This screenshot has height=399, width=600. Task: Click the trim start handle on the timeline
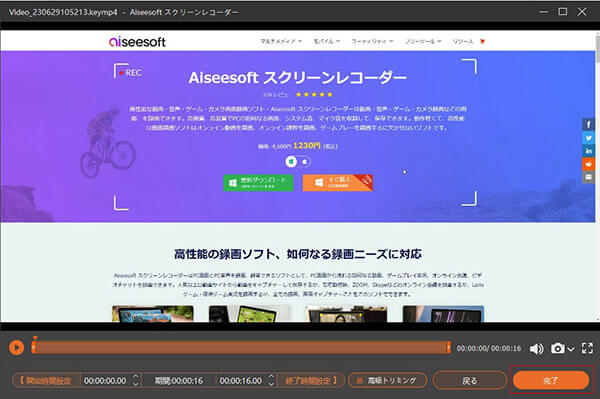34,347
